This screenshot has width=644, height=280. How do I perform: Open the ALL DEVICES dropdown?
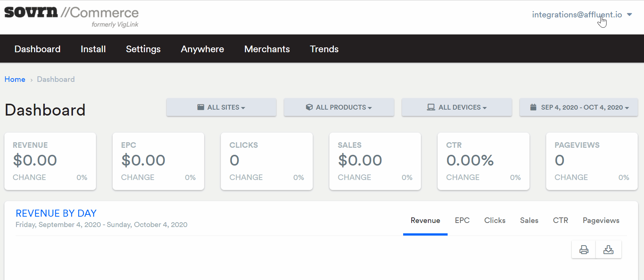pyautogui.click(x=457, y=107)
